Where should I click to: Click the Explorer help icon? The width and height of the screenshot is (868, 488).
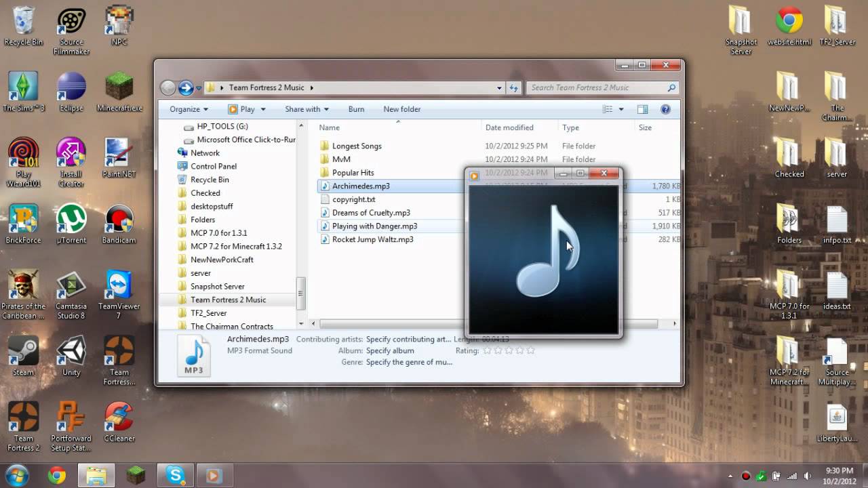(x=665, y=109)
